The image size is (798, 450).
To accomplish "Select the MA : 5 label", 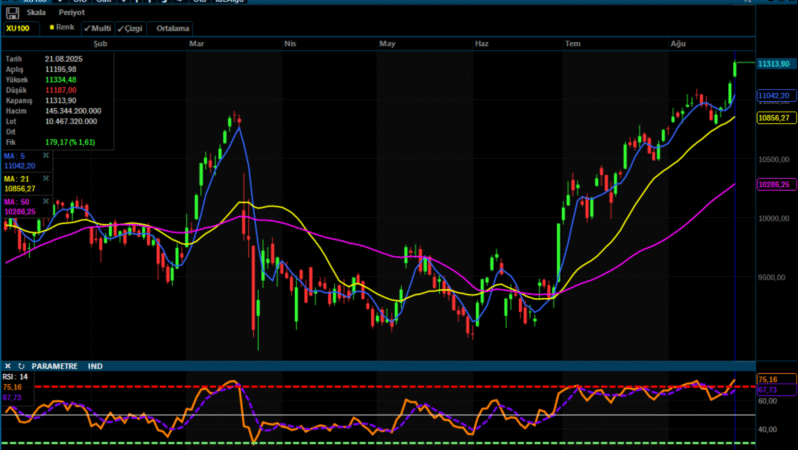I will tap(14, 156).
